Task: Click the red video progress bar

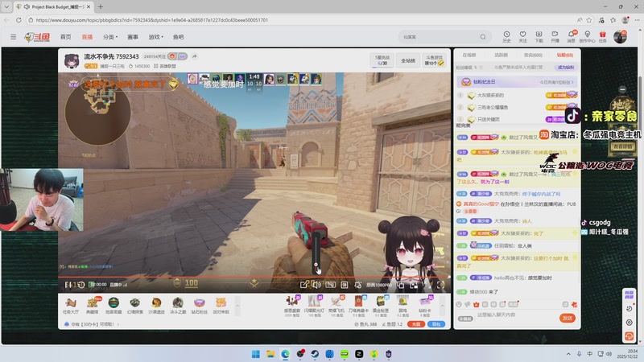Action: tap(254, 278)
